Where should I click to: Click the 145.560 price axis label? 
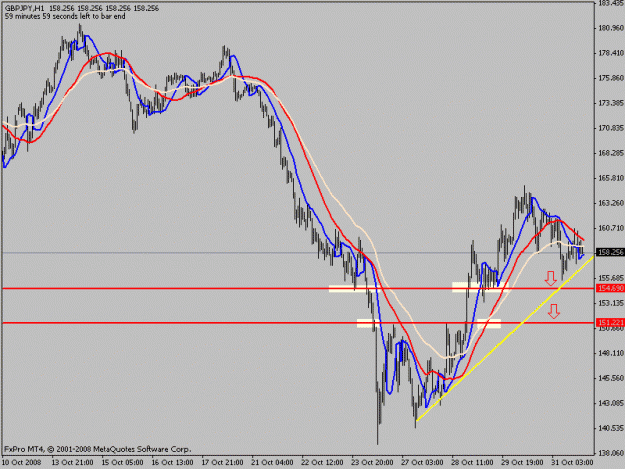[x=611, y=378]
